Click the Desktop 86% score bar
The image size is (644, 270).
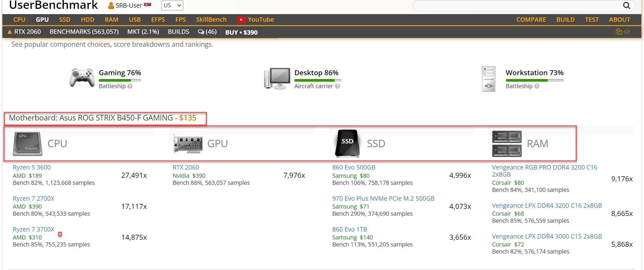point(318,81)
